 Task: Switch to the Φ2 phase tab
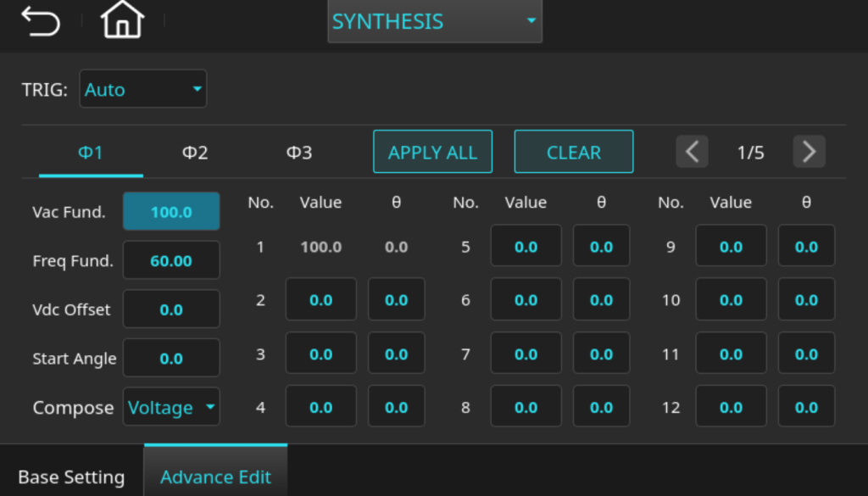195,153
